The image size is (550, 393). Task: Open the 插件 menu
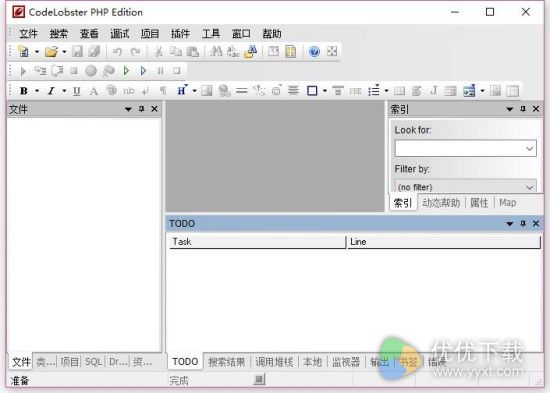180,34
